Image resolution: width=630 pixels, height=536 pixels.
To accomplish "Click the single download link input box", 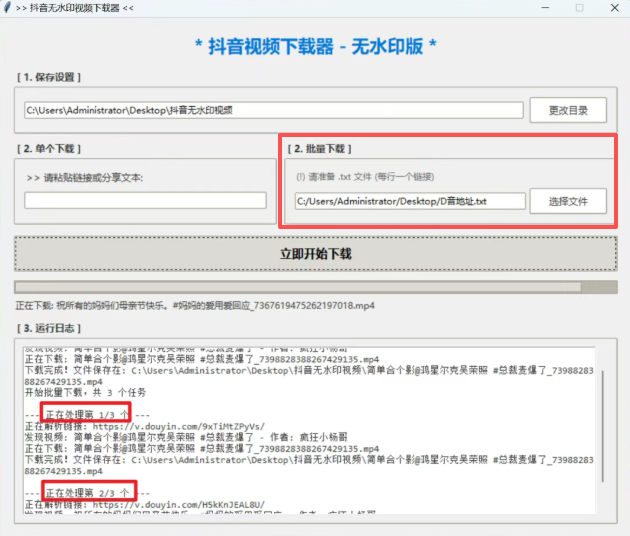I will click(146, 200).
